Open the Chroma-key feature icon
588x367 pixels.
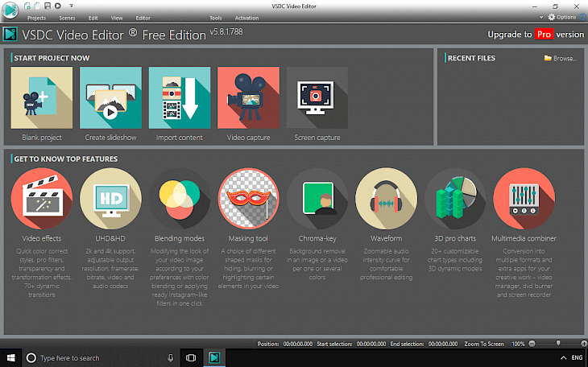point(317,199)
